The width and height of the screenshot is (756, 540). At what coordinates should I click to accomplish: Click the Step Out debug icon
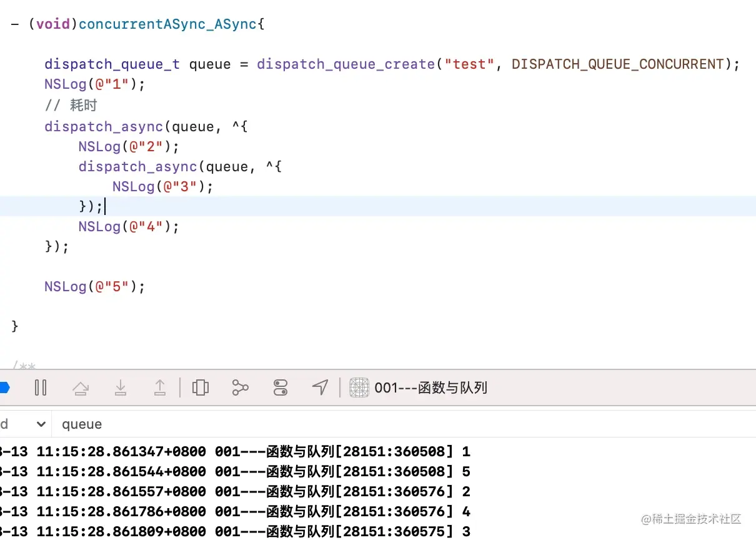pyautogui.click(x=160, y=387)
